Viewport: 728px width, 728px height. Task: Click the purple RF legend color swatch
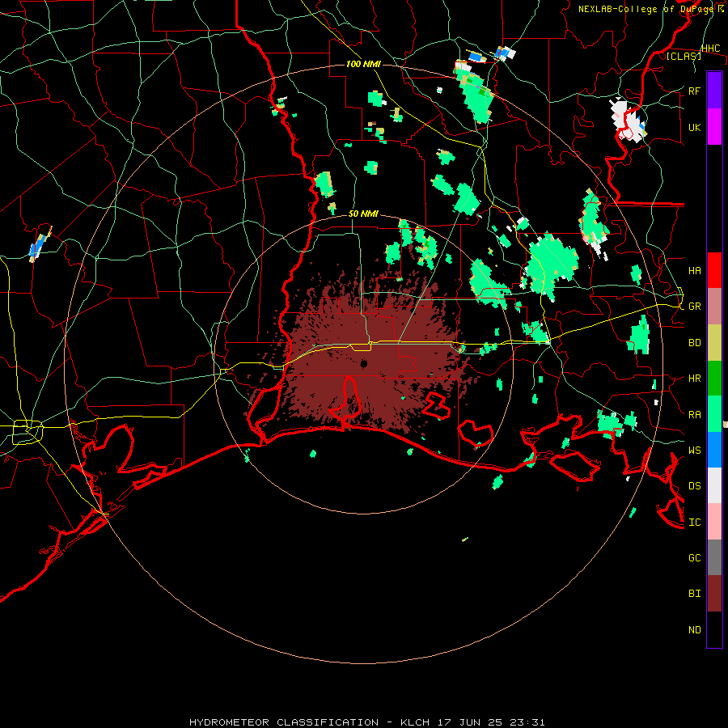[714, 91]
